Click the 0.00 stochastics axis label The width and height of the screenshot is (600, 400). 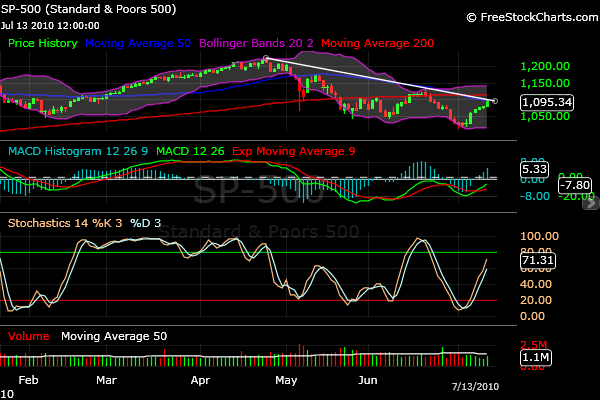532,316
